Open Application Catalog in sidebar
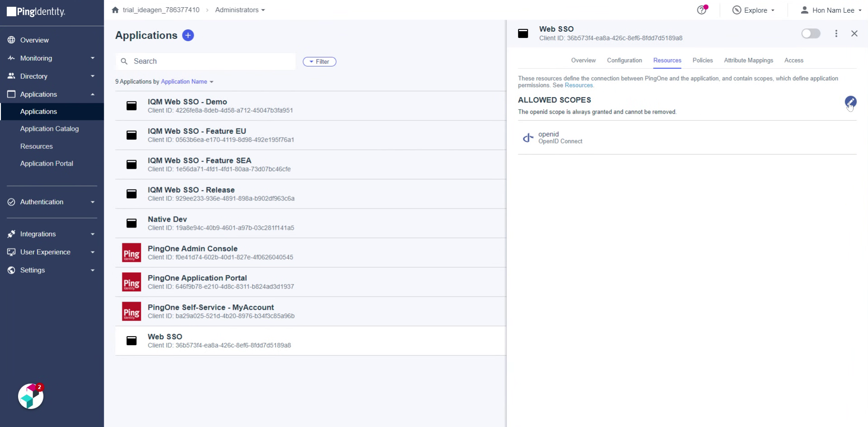The image size is (868, 427). [x=49, y=129]
